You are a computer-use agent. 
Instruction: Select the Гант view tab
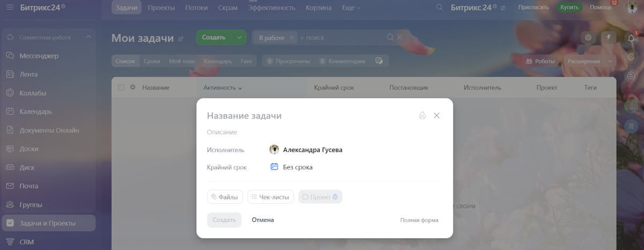pyautogui.click(x=246, y=61)
